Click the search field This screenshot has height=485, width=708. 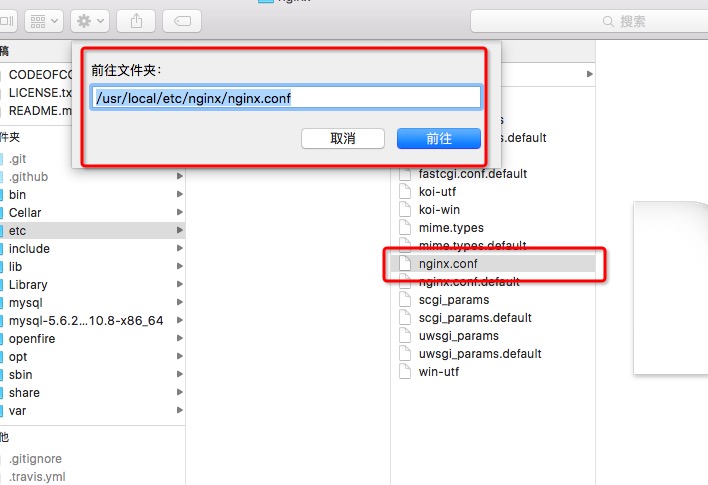589,21
